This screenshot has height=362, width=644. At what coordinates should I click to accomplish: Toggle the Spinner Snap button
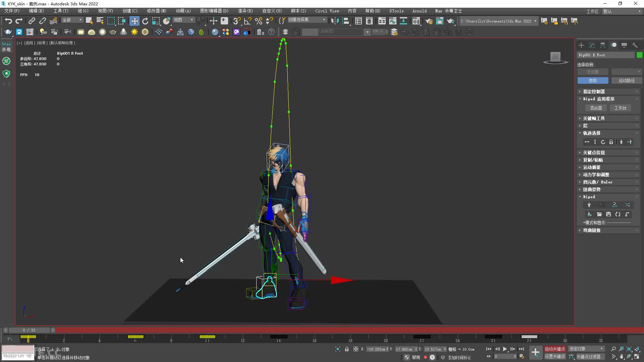pyautogui.click(x=269, y=21)
